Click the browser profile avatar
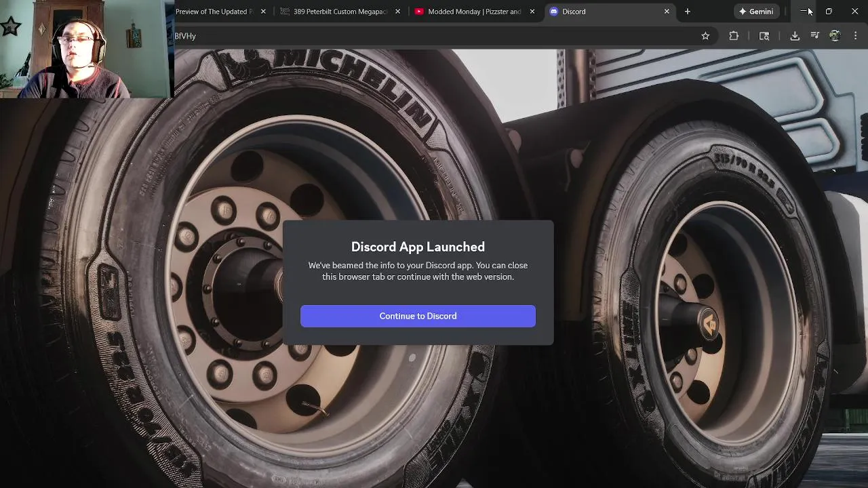868x488 pixels. click(835, 36)
